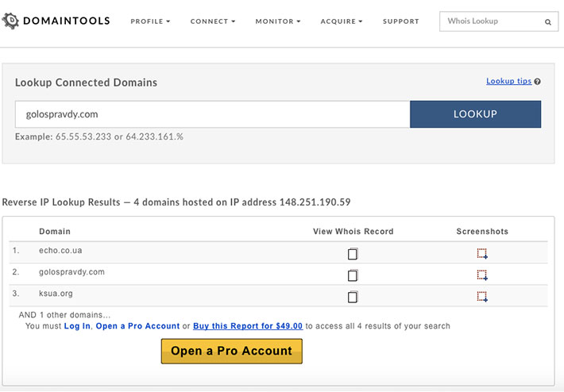
Task: View screenshots icon for ksua.org
Action: click(482, 297)
